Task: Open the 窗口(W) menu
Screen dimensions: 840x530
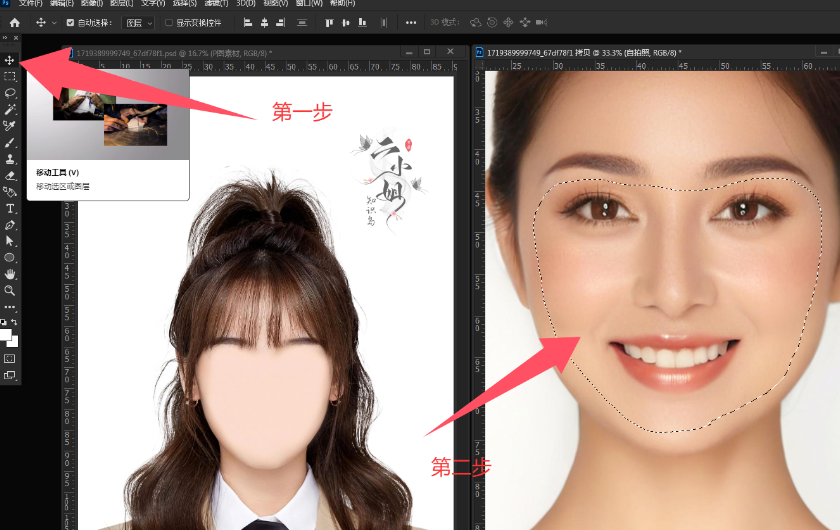Action: pos(309,3)
